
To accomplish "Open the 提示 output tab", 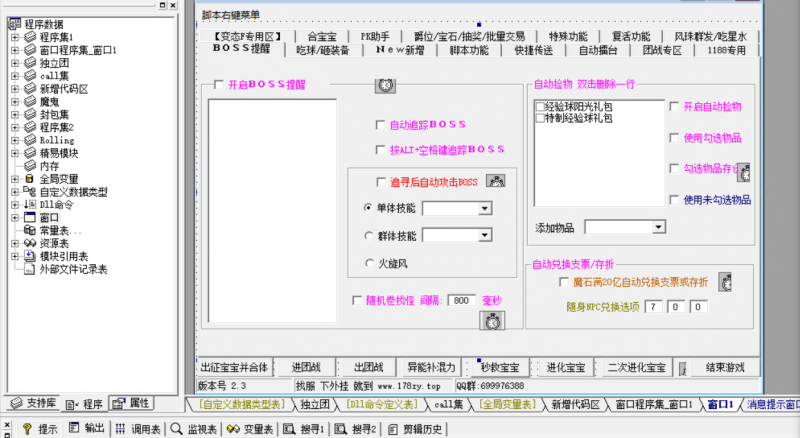I will [x=40, y=429].
